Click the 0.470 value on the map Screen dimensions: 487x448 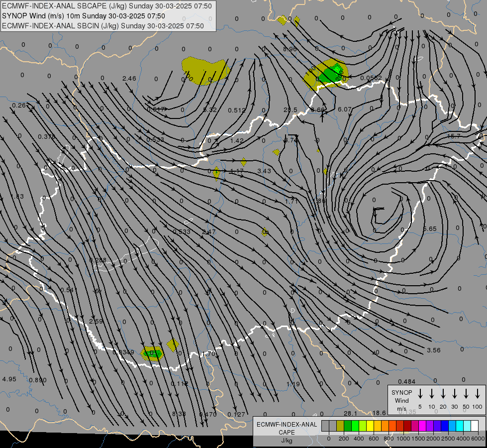(x=208, y=414)
